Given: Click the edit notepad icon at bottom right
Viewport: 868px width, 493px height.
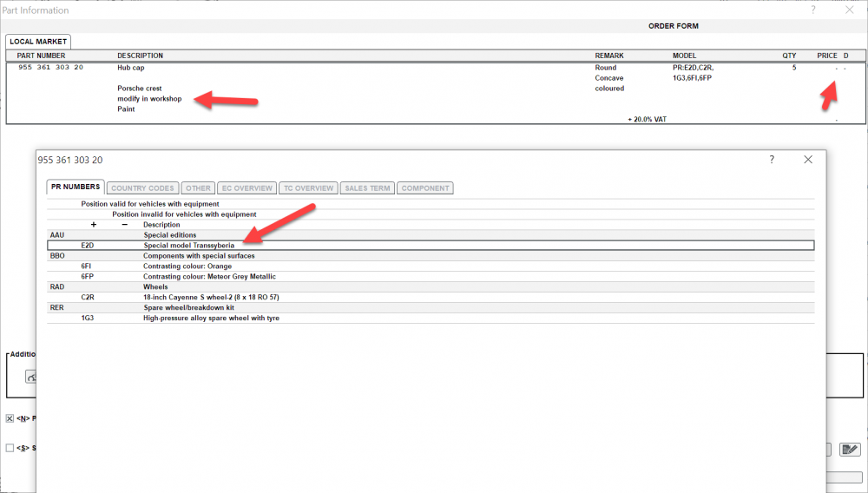Looking at the screenshot, I should coord(850,449).
